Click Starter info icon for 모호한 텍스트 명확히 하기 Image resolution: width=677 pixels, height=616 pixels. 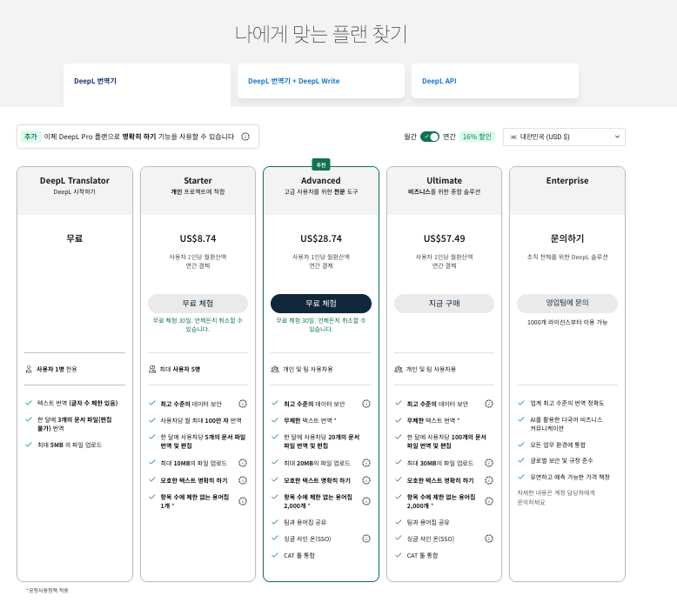(243, 480)
